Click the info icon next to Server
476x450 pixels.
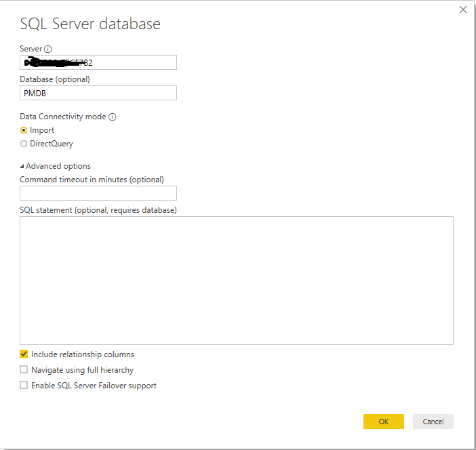click(48, 49)
